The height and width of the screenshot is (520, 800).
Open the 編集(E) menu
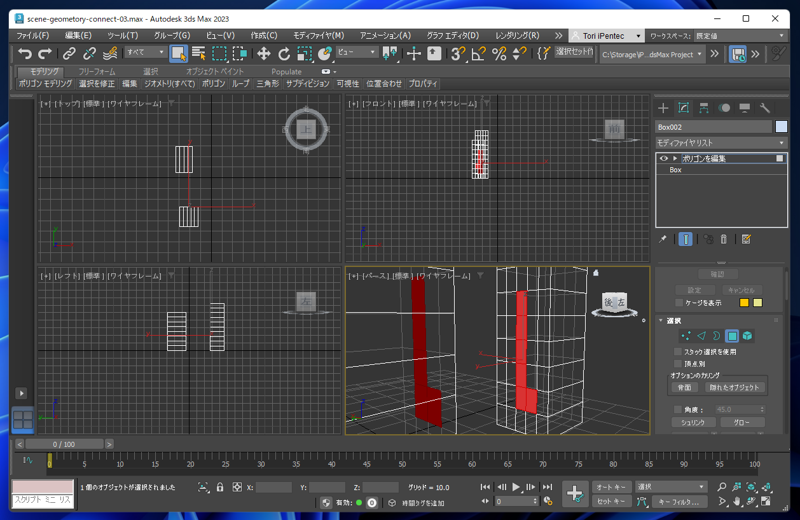pyautogui.click(x=78, y=35)
